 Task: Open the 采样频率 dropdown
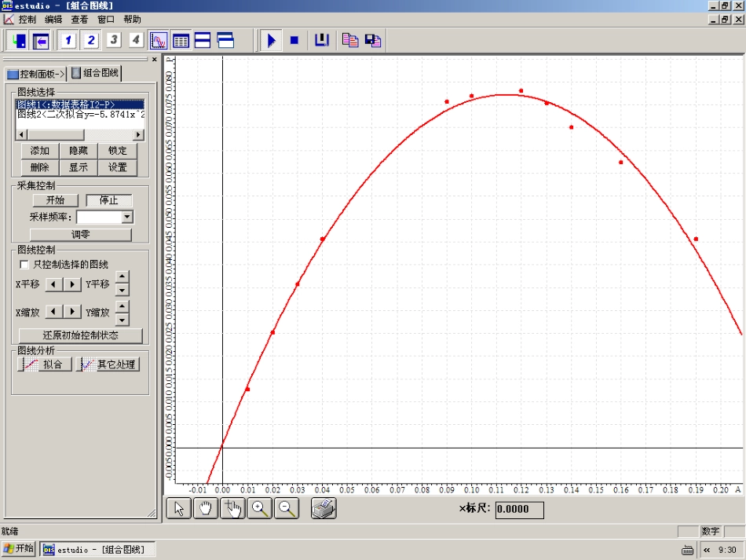click(127, 217)
